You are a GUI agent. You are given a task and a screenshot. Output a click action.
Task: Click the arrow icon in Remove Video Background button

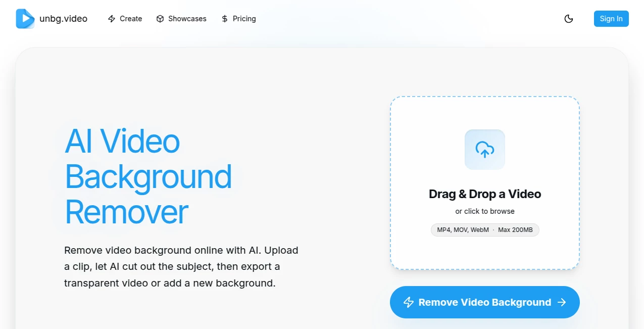(x=562, y=302)
